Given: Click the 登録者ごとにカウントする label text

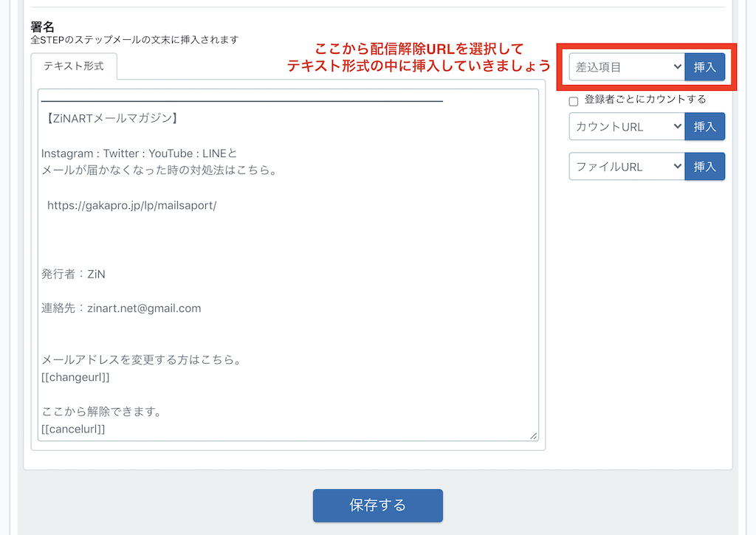Looking at the screenshot, I should click(x=645, y=100).
